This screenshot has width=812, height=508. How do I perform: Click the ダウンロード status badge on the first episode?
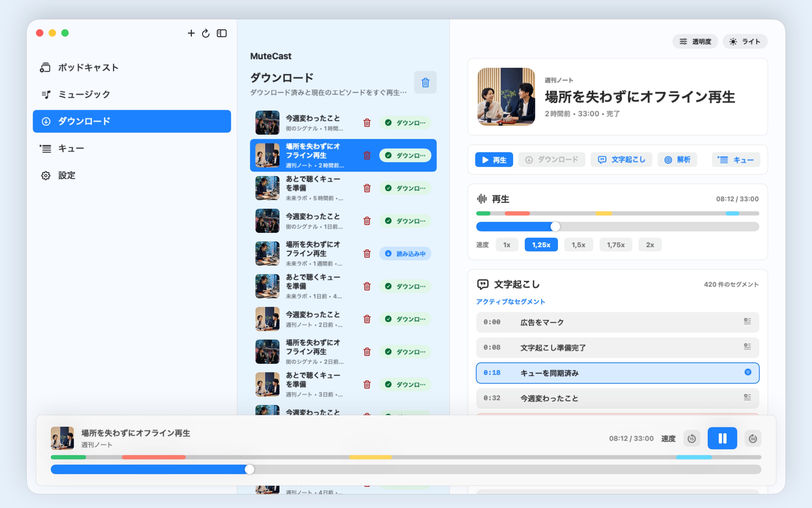(405, 123)
